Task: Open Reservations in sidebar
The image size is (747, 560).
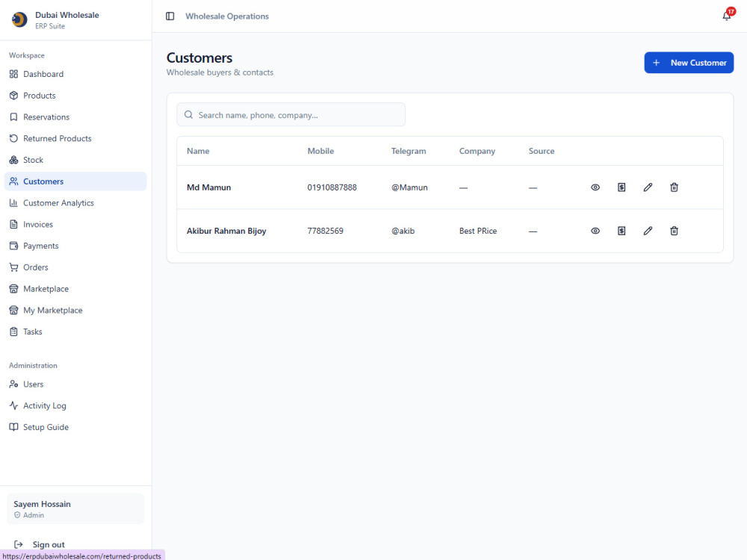Action: pos(75,116)
